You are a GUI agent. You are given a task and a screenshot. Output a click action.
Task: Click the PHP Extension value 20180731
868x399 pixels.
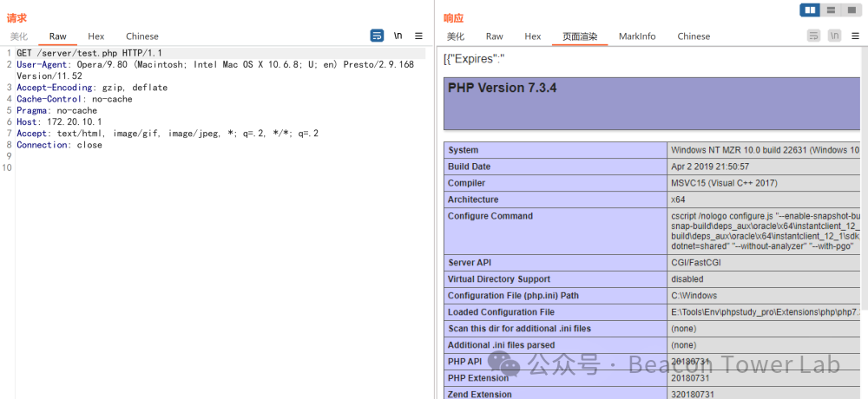[690, 378]
